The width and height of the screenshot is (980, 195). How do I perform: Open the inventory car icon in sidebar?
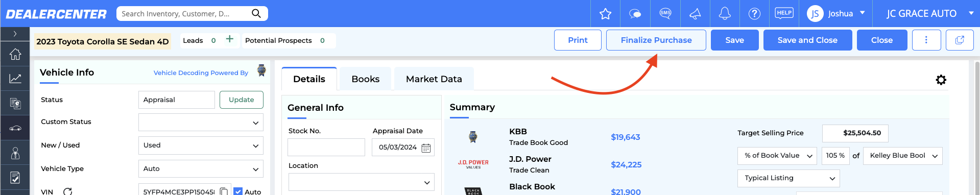click(x=15, y=128)
